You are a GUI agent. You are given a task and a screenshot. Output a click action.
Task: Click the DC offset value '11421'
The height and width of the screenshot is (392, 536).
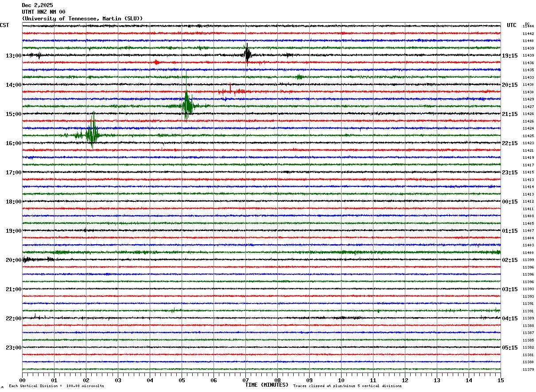[528, 150]
